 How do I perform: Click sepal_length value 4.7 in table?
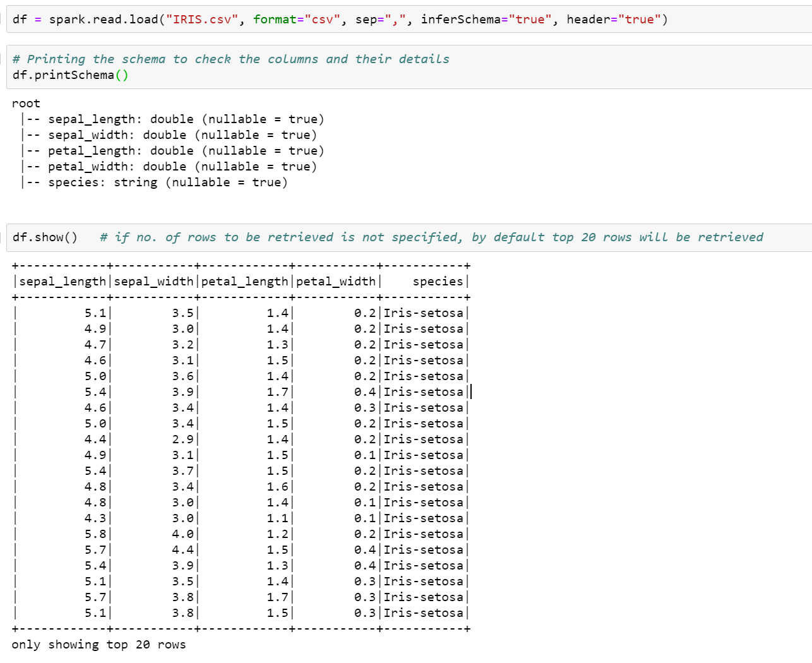click(x=95, y=345)
